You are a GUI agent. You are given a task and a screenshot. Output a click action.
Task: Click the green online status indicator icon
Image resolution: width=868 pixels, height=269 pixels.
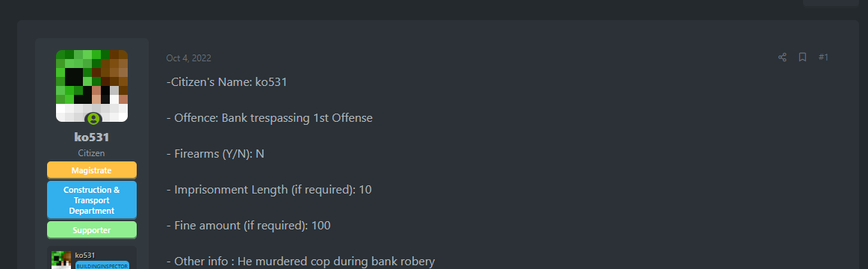point(93,118)
